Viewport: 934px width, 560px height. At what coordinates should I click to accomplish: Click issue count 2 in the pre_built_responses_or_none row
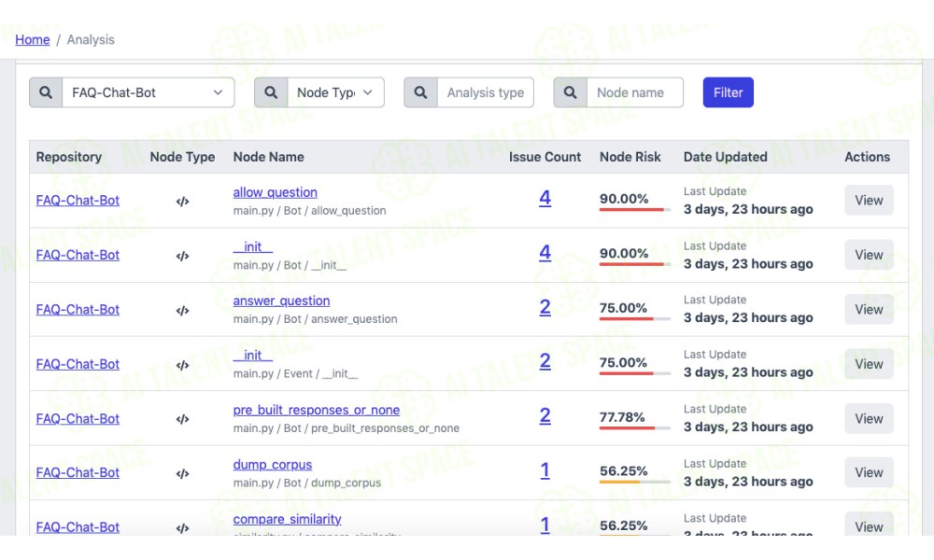pyautogui.click(x=545, y=416)
